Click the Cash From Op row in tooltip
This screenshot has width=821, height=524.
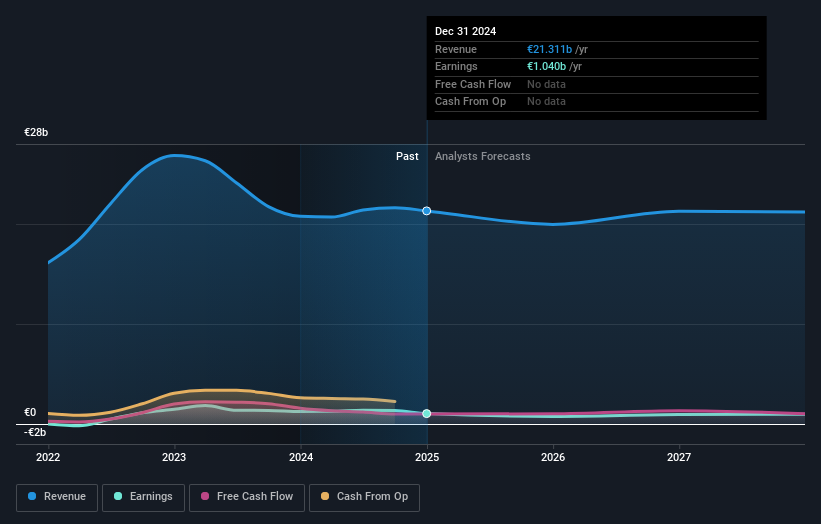596,102
